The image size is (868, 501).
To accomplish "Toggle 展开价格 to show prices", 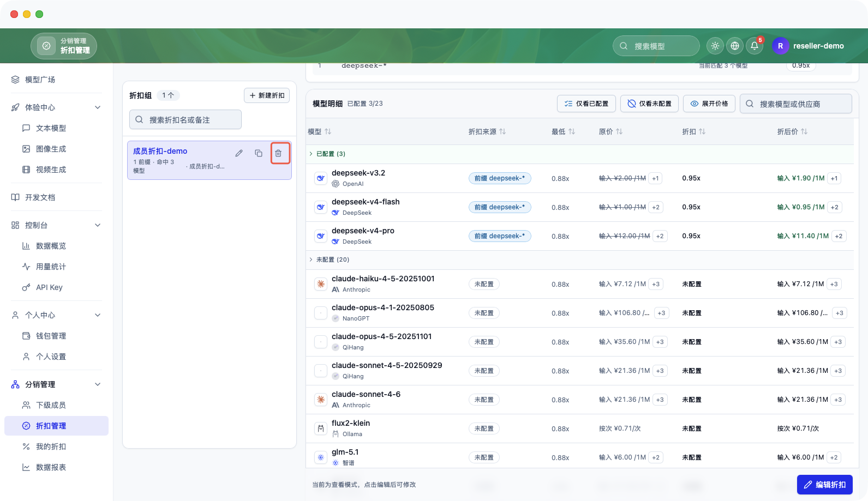I will 709,104.
